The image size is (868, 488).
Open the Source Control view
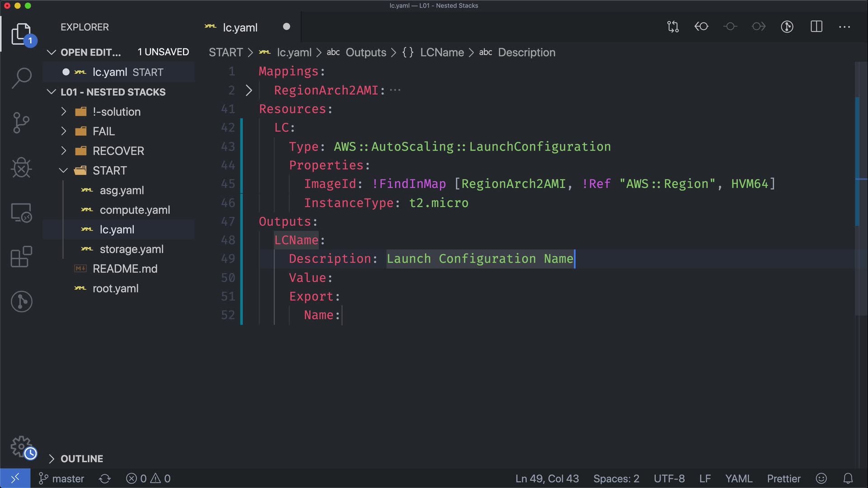tap(21, 122)
